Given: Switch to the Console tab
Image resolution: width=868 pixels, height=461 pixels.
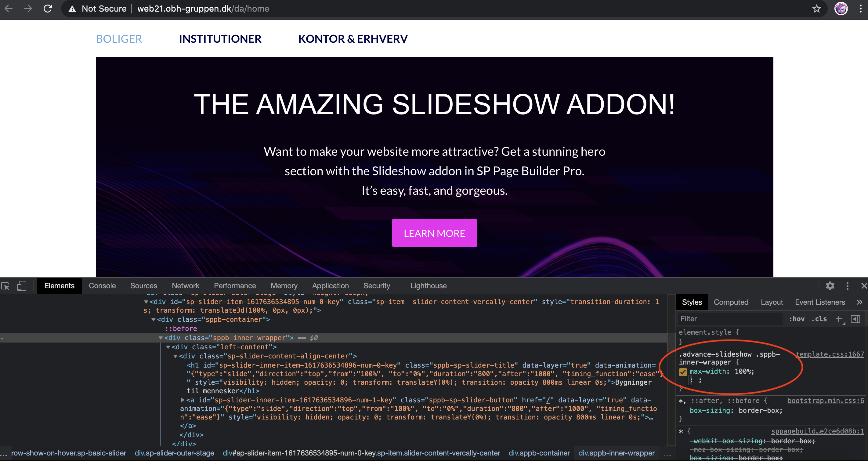Looking at the screenshot, I should 102,286.
